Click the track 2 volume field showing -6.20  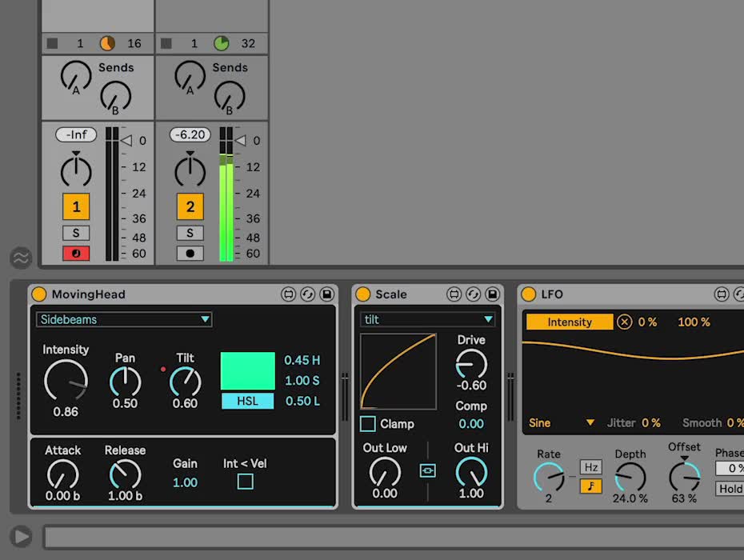[x=190, y=134]
